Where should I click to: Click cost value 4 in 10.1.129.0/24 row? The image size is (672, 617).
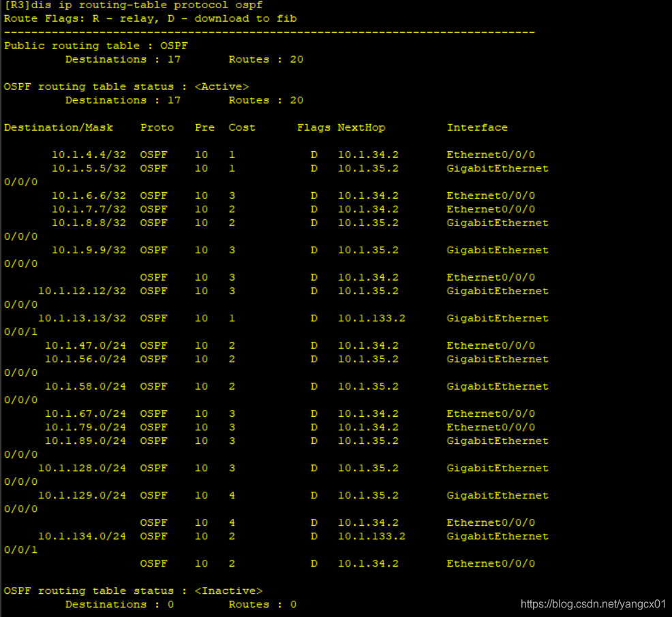[x=232, y=495]
